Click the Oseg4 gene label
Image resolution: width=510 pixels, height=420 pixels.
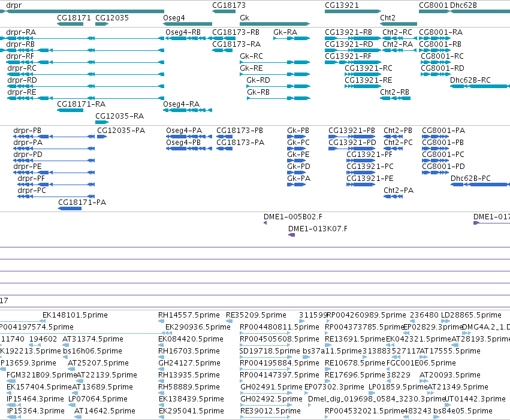pyautogui.click(x=174, y=18)
